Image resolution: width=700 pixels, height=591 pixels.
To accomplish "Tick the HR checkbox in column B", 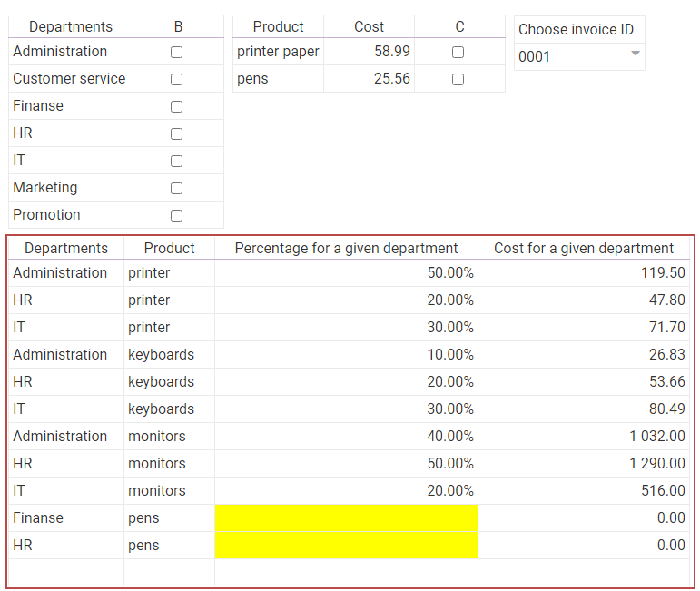I will coord(176,134).
